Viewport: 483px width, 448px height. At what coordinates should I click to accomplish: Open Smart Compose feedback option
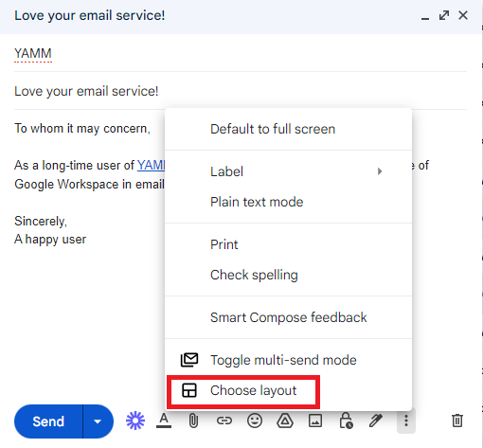click(288, 317)
